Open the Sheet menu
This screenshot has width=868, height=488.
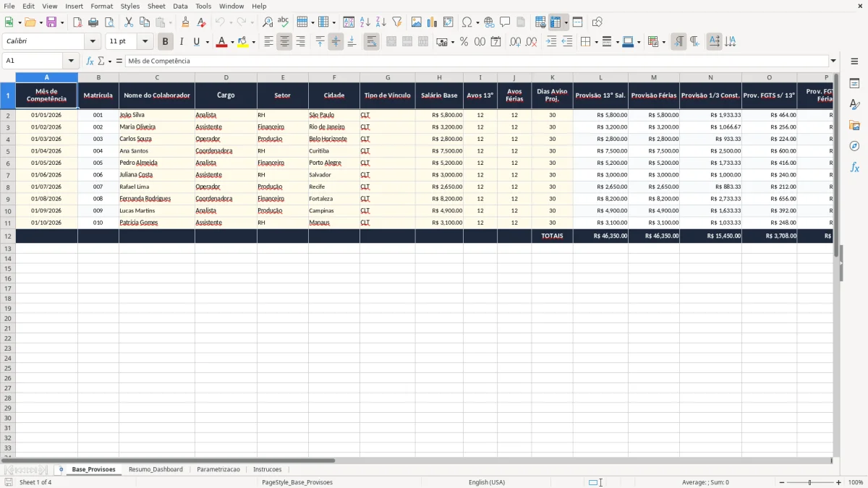coord(156,6)
